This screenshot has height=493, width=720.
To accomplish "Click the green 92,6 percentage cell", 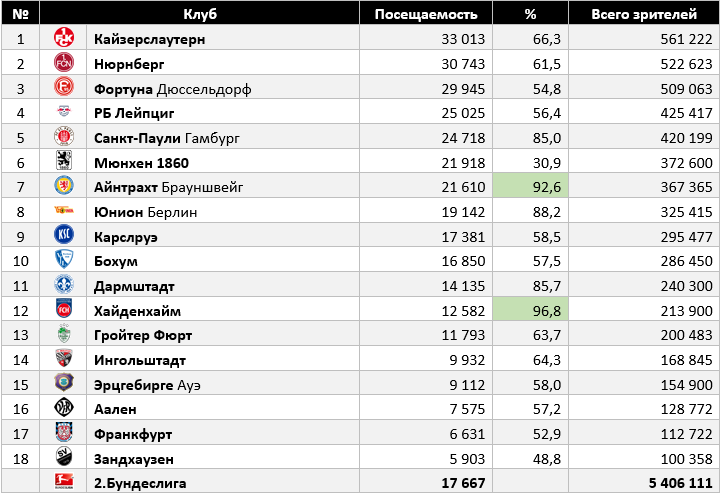I will pyautogui.click(x=531, y=187).
